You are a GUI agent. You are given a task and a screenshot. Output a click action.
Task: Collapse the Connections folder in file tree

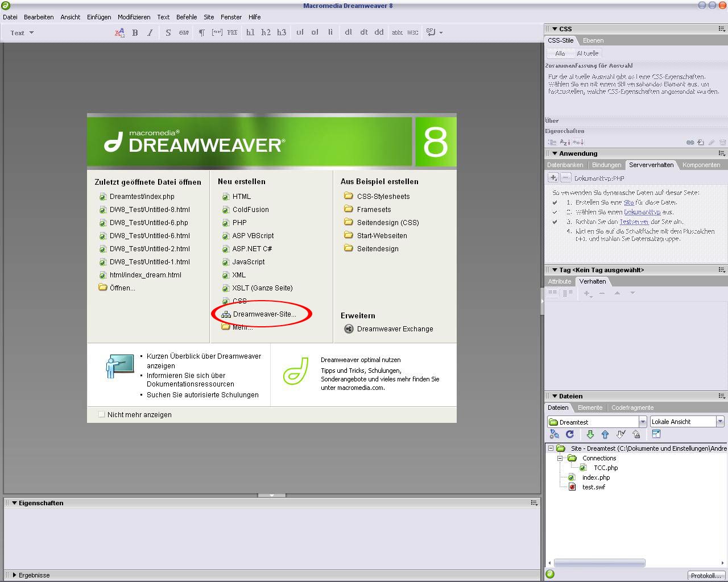pyautogui.click(x=560, y=458)
